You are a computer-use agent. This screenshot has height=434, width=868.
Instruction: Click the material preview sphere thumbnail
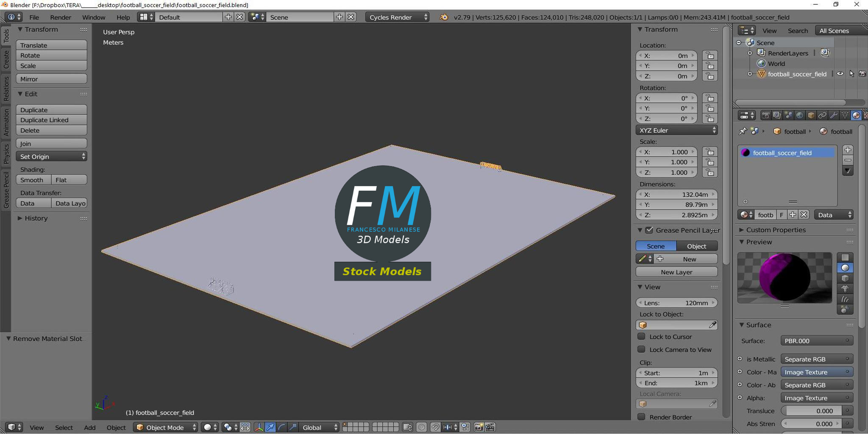click(x=785, y=278)
